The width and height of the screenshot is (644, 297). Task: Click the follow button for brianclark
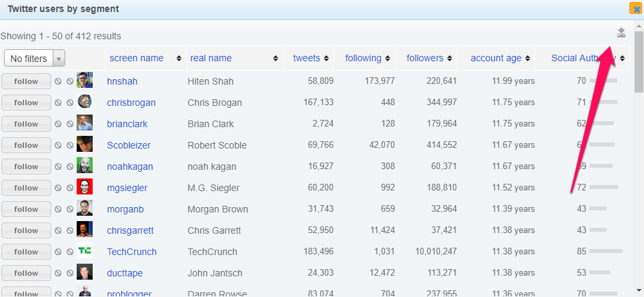tap(26, 124)
